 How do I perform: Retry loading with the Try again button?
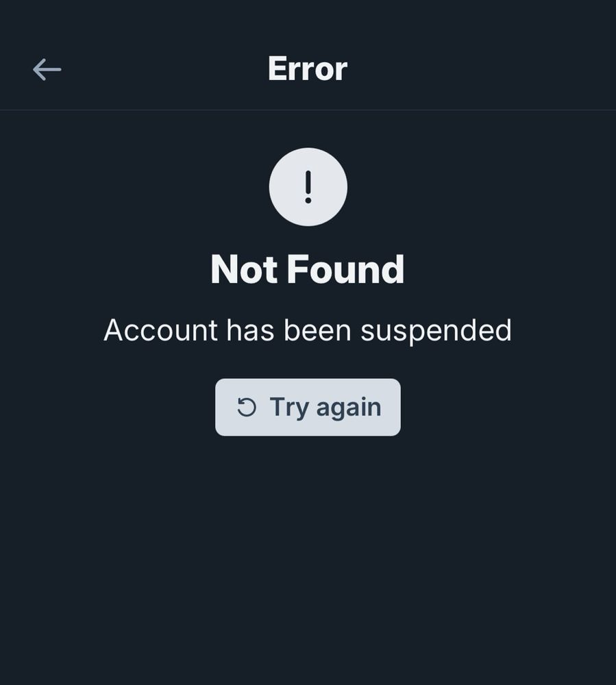point(308,407)
